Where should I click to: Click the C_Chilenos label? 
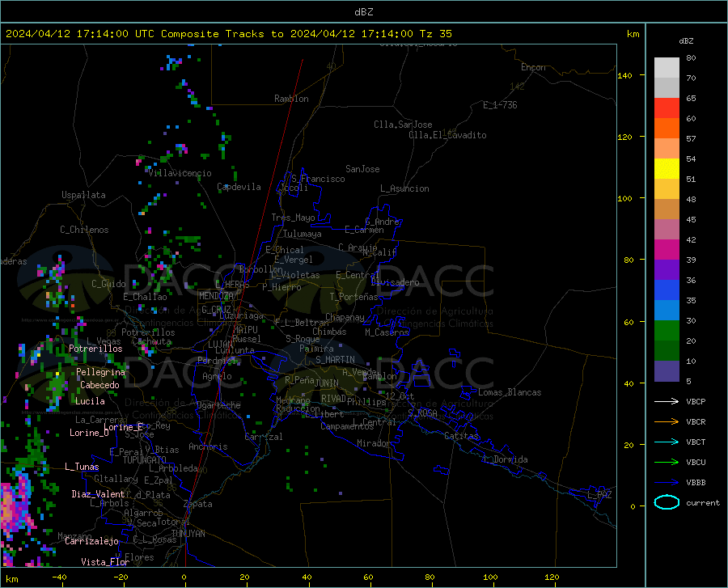coord(84,230)
